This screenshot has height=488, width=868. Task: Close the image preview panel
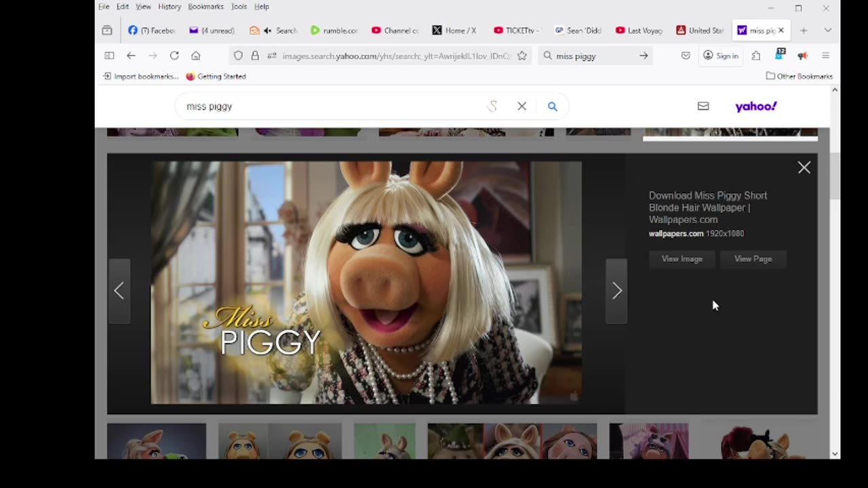coord(804,167)
